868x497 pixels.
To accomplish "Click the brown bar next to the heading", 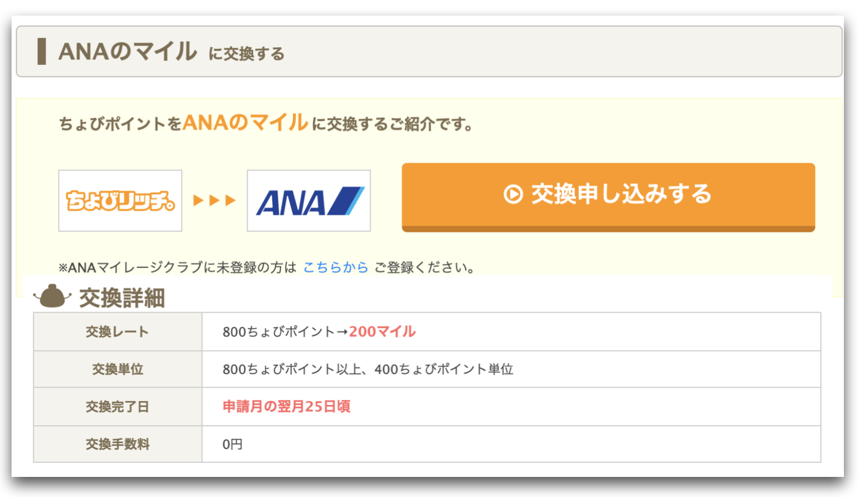I will click(x=42, y=51).
